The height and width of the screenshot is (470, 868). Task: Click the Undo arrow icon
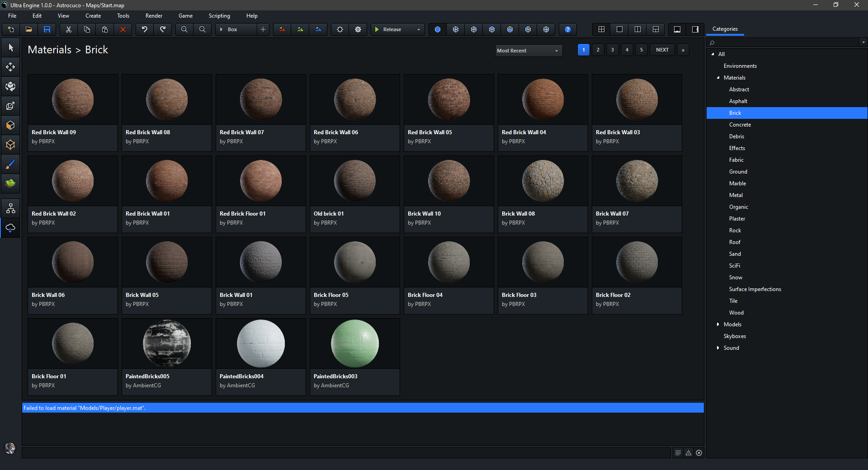(145, 29)
